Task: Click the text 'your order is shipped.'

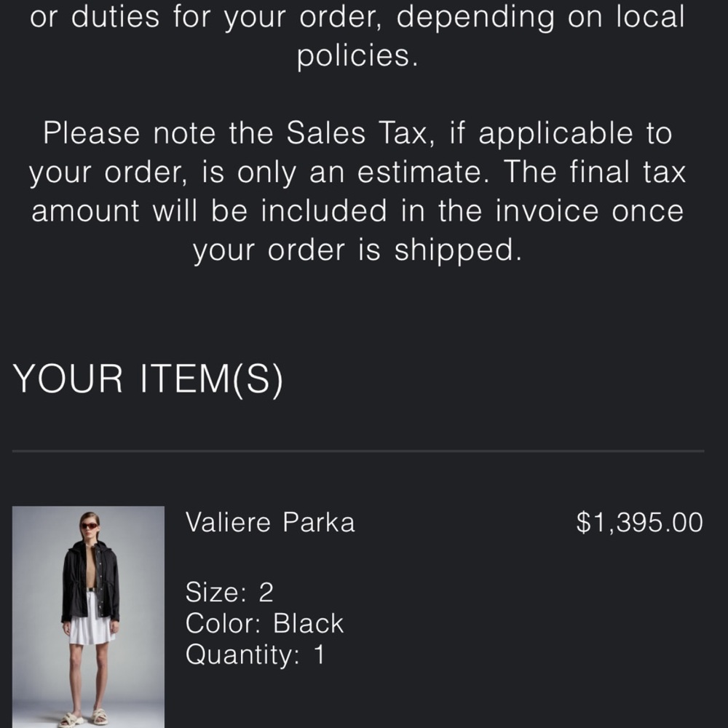Action: click(x=357, y=250)
